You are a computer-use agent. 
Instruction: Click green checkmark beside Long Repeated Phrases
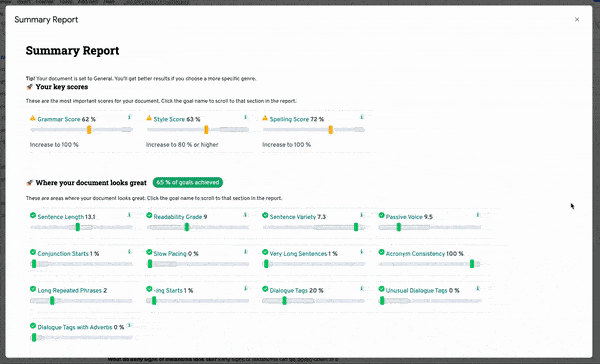pos(33,289)
